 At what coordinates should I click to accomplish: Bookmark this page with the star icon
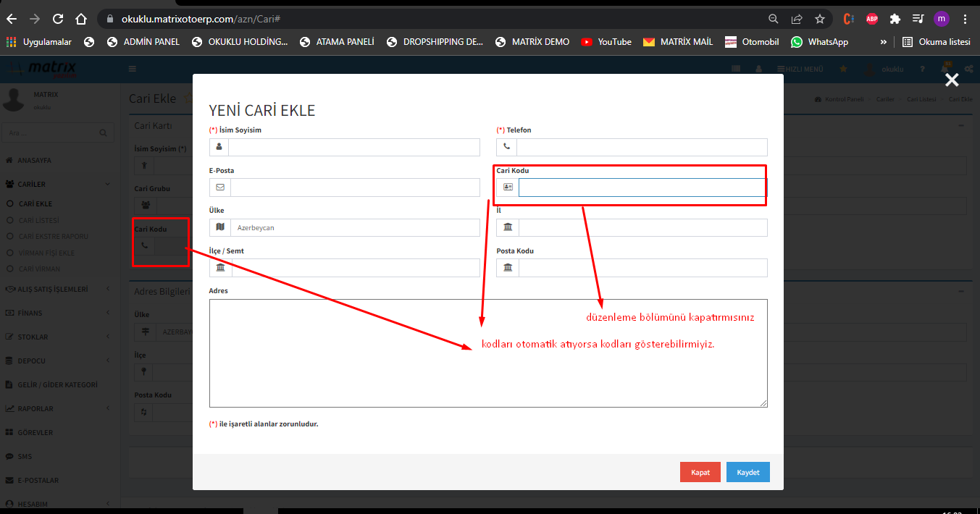pos(819,19)
